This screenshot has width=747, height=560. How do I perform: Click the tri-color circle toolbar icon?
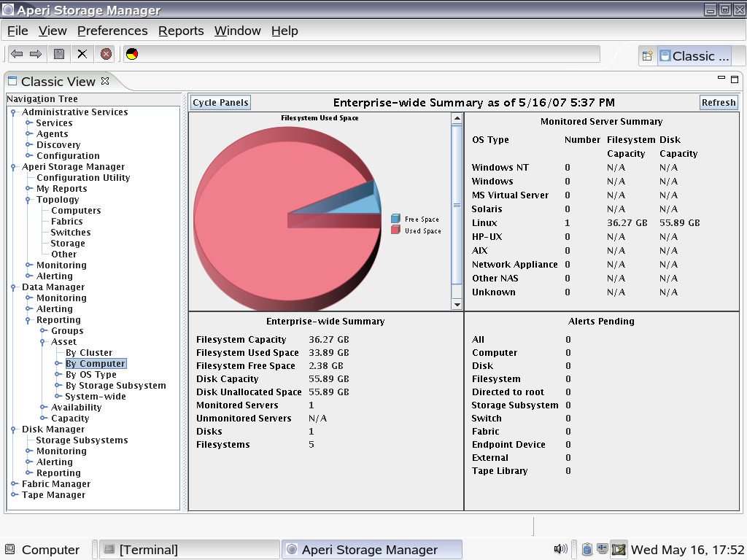132,54
